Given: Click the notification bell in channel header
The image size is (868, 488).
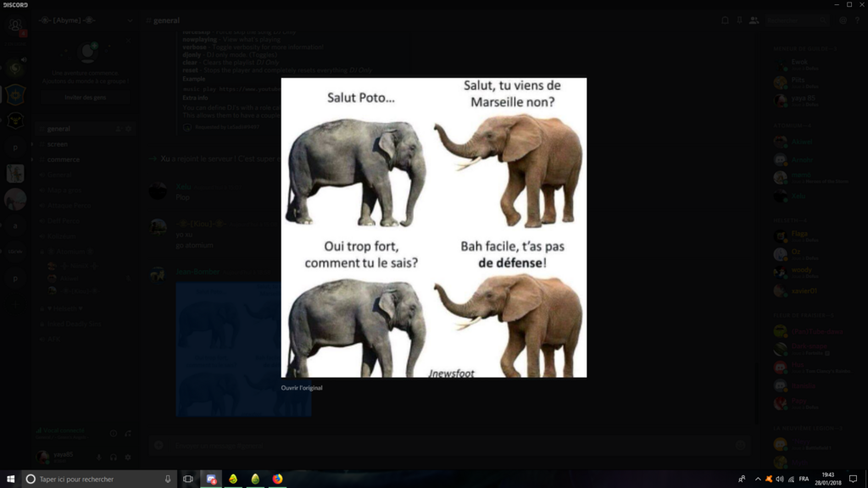Looking at the screenshot, I should pyautogui.click(x=725, y=20).
